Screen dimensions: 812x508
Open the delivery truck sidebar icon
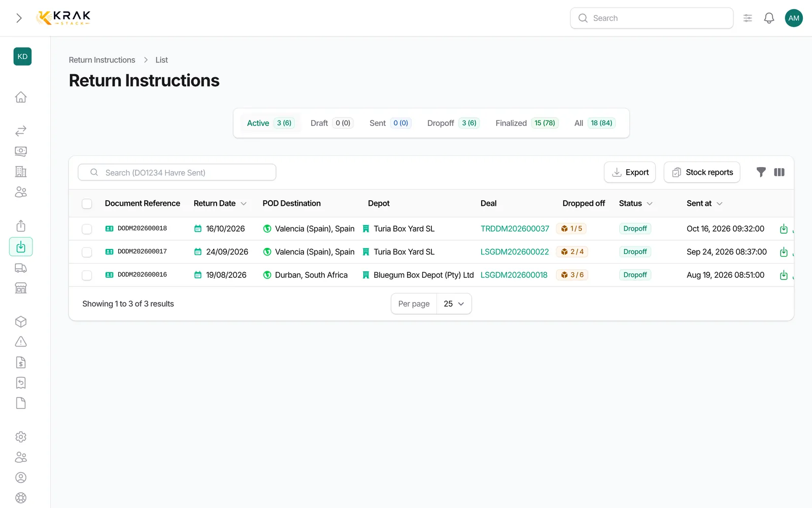[x=21, y=268]
